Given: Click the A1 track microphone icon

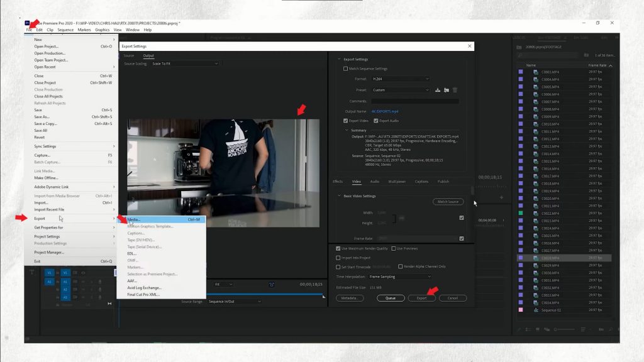Looking at the screenshot, I should [x=100, y=282].
